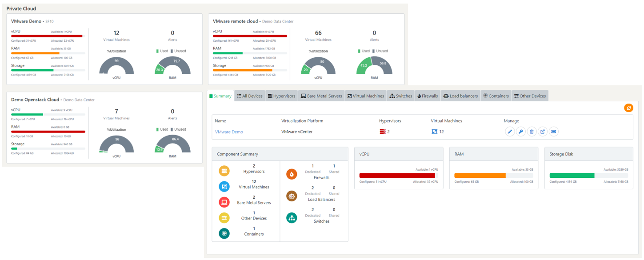The image size is (644, 260).
Task: Open the Other Devices tab
Action: pyautogui.click(x=530, y=96)
